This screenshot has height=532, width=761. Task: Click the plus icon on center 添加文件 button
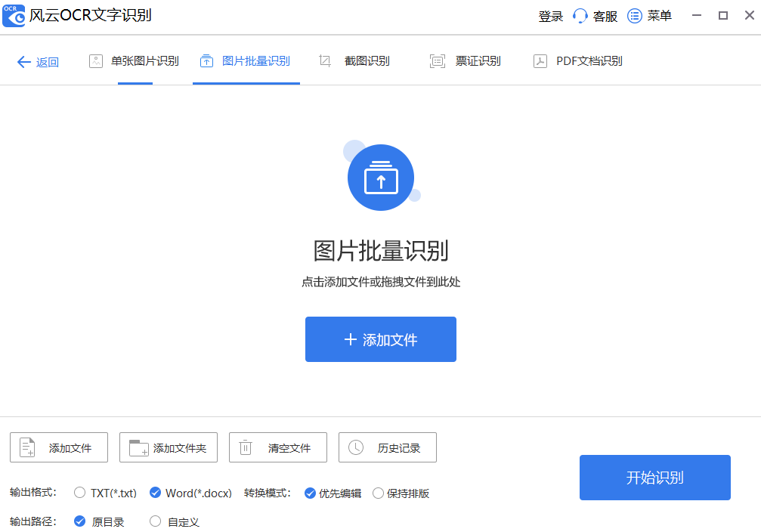(351, 339)
